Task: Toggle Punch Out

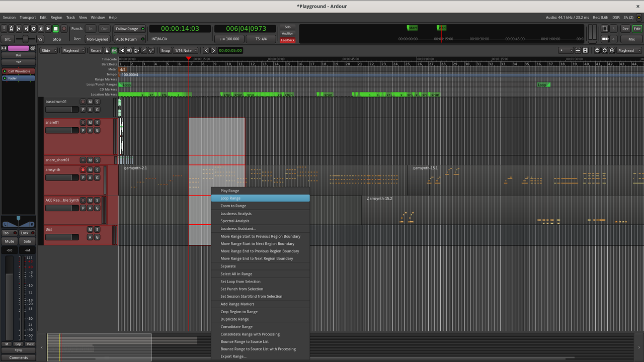Action: click(104, 29)
